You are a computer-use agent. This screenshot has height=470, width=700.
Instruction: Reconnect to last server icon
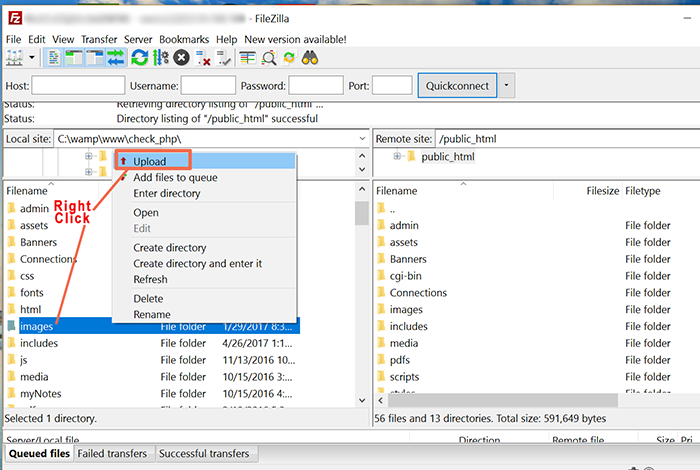click(x=223, y=58)
